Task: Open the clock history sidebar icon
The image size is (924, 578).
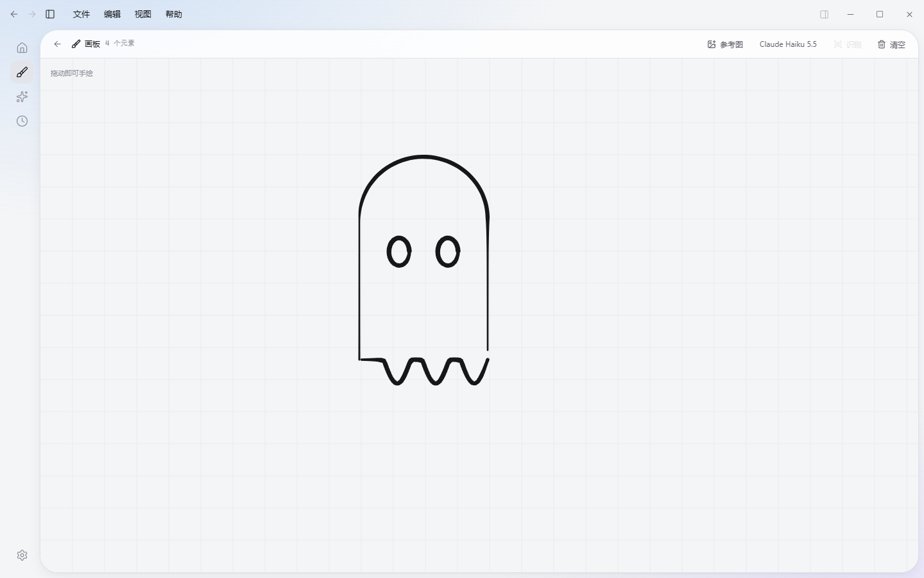Action: [22, 121]
